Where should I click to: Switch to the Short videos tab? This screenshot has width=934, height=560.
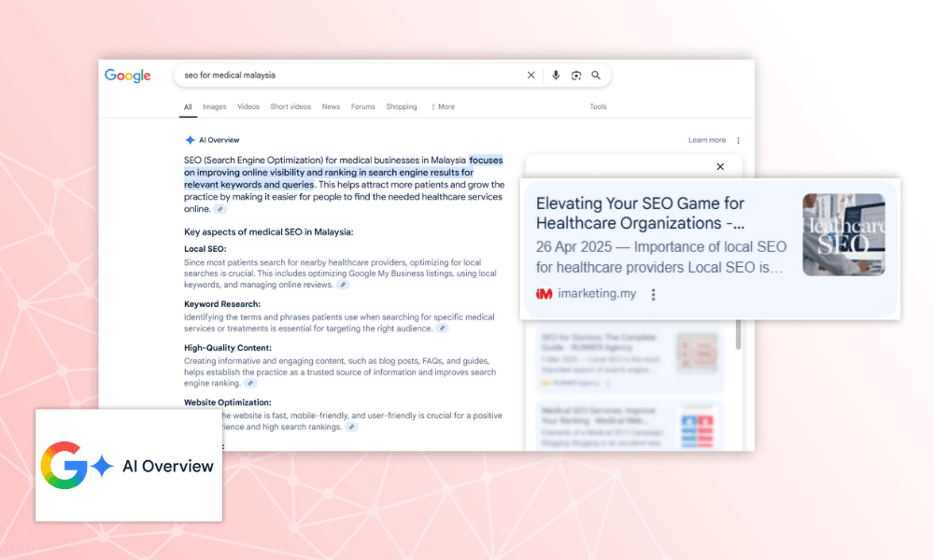point(290,107)
